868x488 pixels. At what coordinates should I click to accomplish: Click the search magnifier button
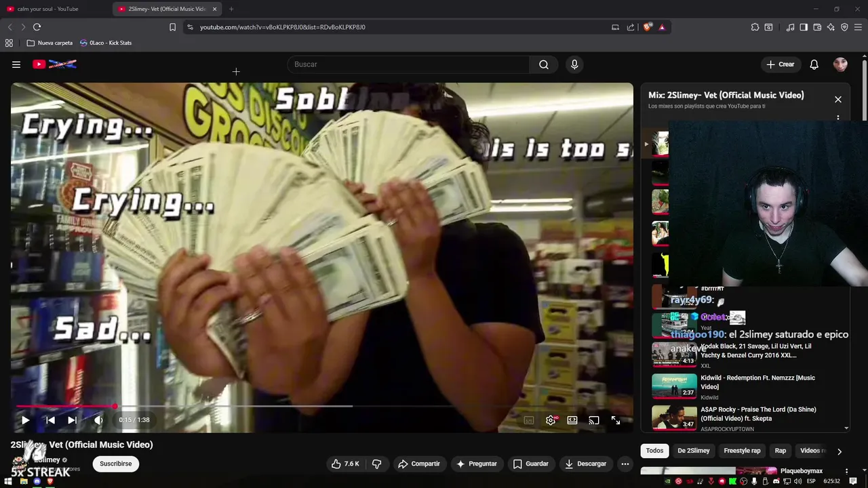pos(544,64)
